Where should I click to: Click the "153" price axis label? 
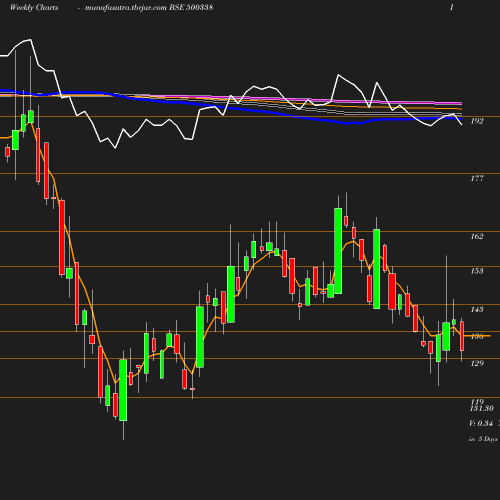point(477,271)
